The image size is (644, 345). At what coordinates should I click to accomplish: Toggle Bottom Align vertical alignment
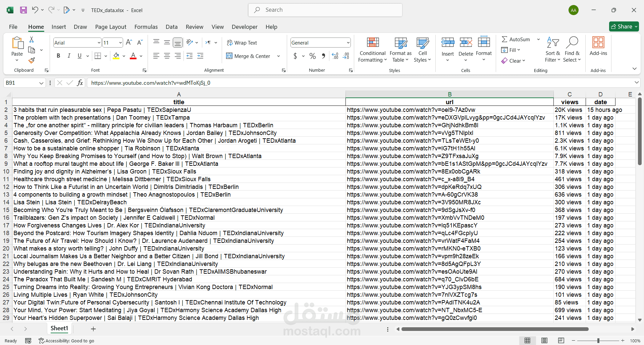click(178, 43)
